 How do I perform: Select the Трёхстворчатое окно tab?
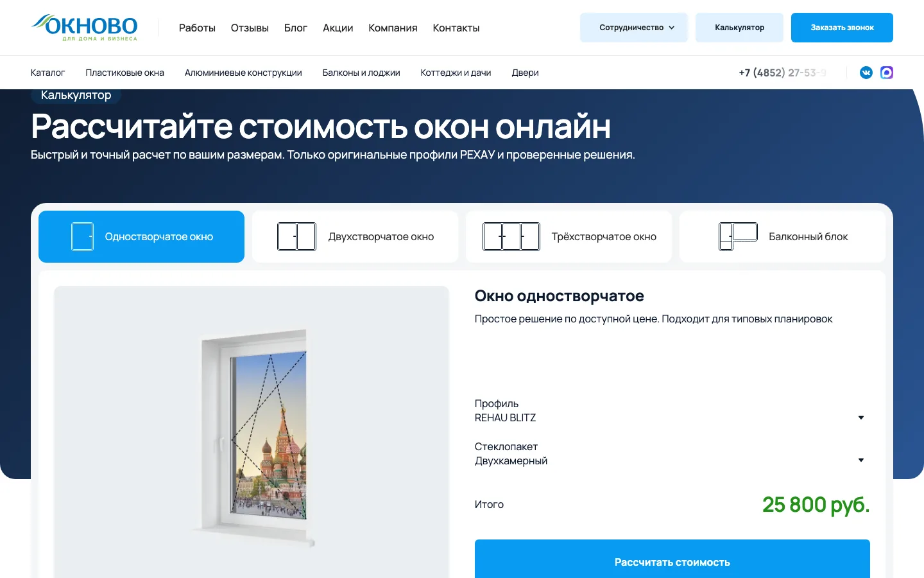pos(569,237)
